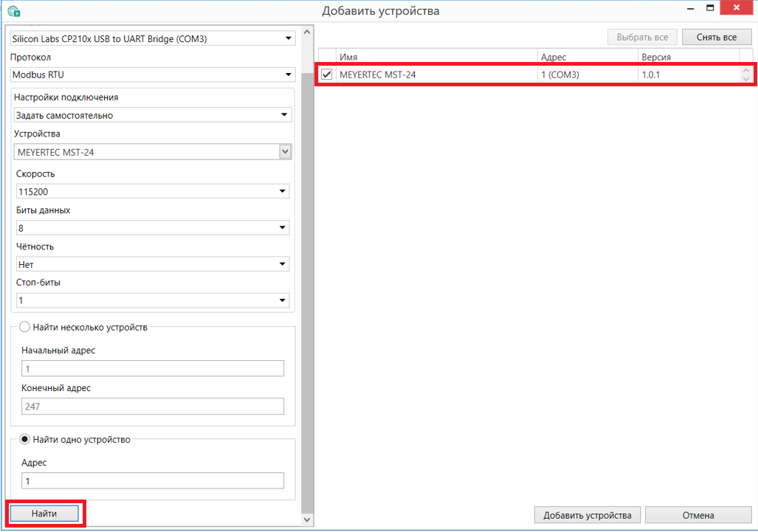
Task: Open the COM port interface dropdown
Action: pyautogui.click(x=152, y=38)
